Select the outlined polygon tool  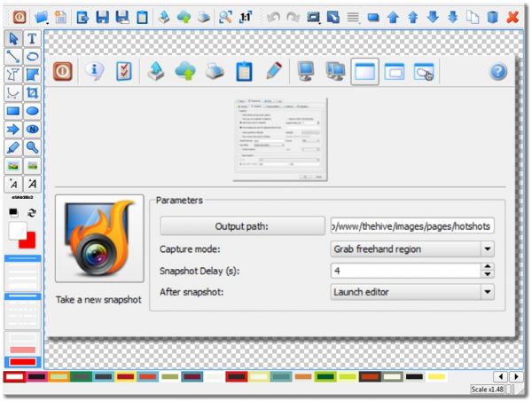pyautogui.click(x=13, y=75)
